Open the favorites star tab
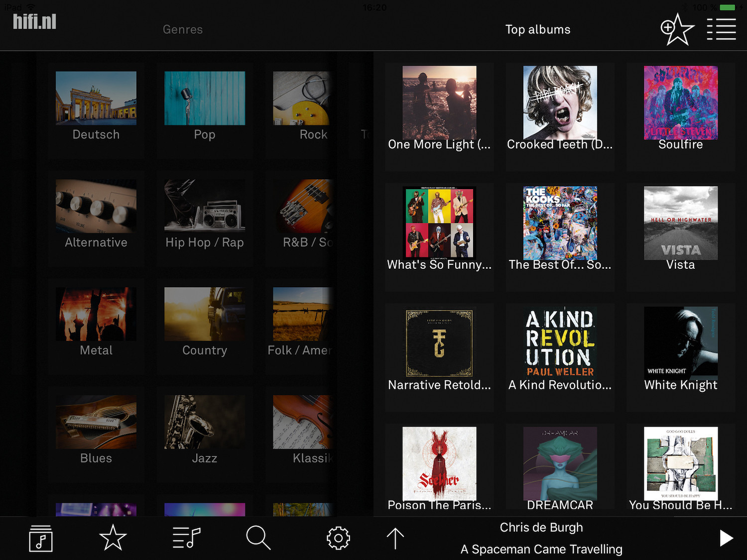Viewport: 747px width, 560px height. tap(113, 538)
